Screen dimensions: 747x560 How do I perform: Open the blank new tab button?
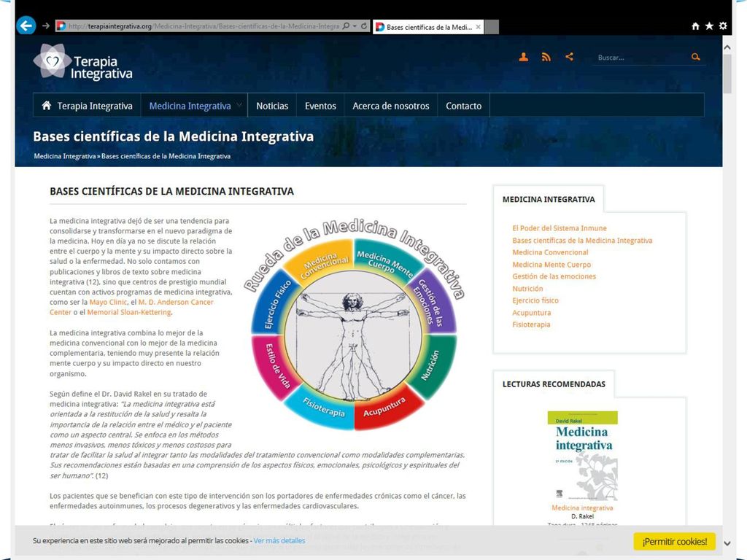click(491, 27)
